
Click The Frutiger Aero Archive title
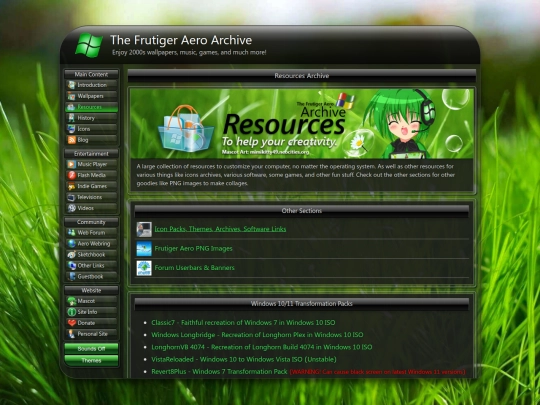pos(181,40)
